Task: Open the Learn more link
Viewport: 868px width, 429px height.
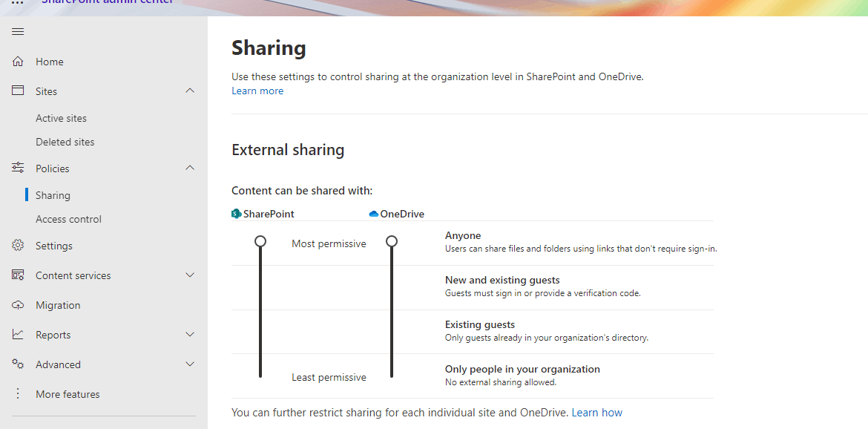Action: [x=257, y=90]
